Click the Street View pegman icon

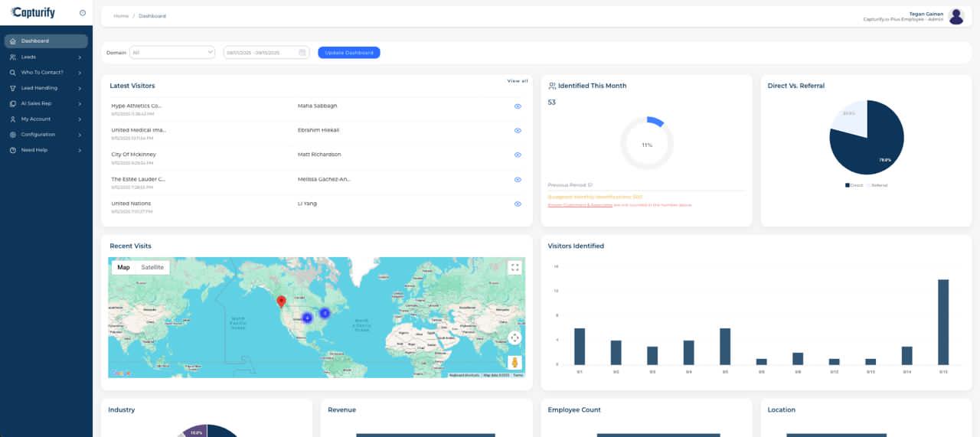(514, 363)
